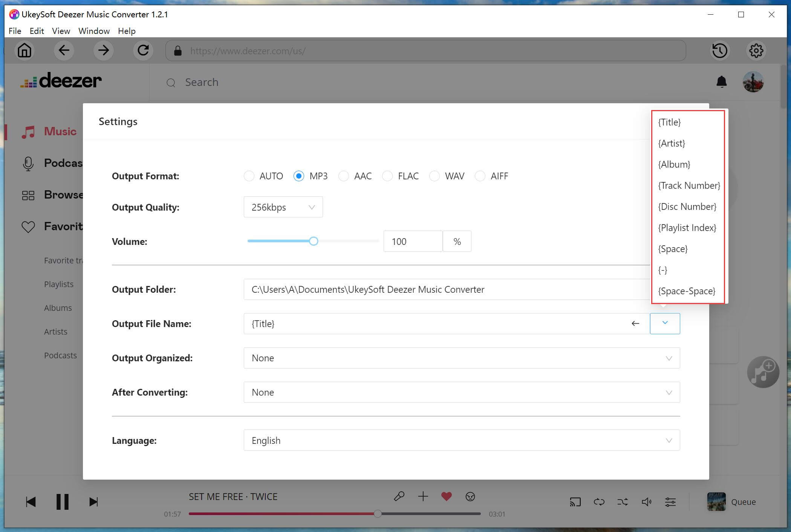Select FLAC output format
Viewport: 791px width, 532px height.
pyautogui.click(x=387, y=176)
